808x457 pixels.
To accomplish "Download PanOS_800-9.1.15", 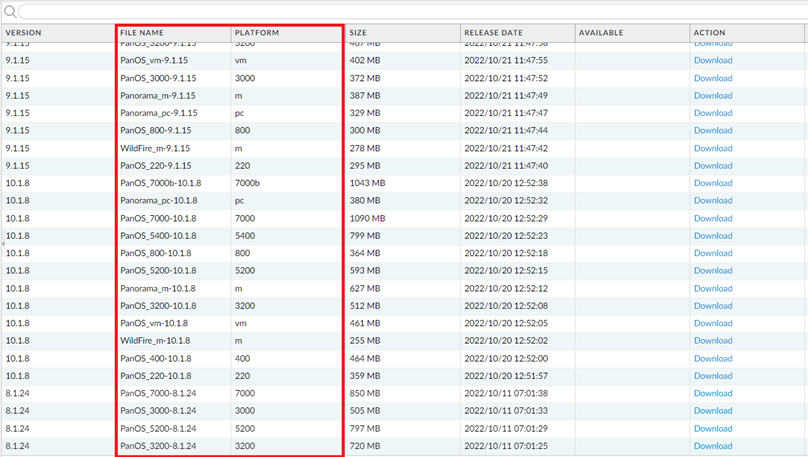I will tap(713, 130).
